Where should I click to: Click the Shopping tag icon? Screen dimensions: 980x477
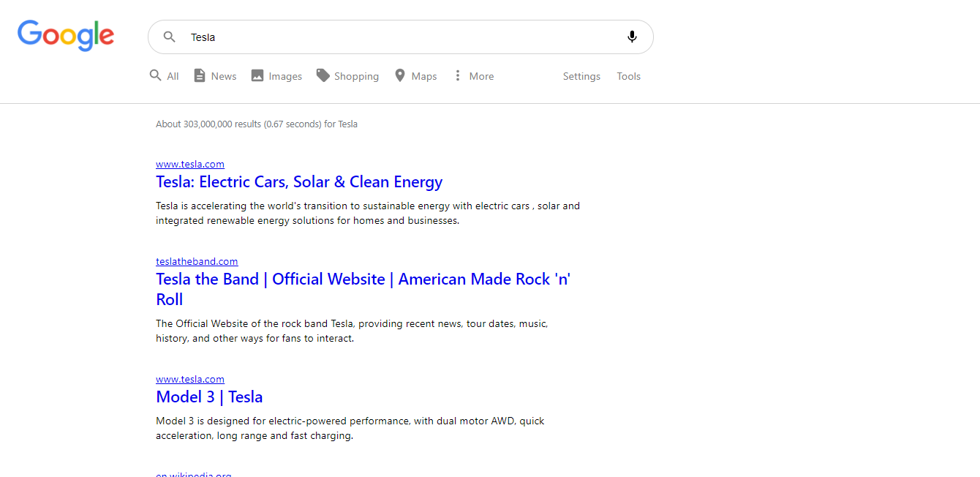pyautogui.click(x=323, y=75)
